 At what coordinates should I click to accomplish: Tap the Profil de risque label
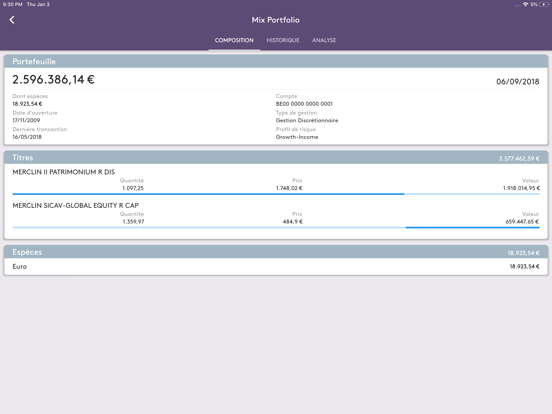pos(296,129)
